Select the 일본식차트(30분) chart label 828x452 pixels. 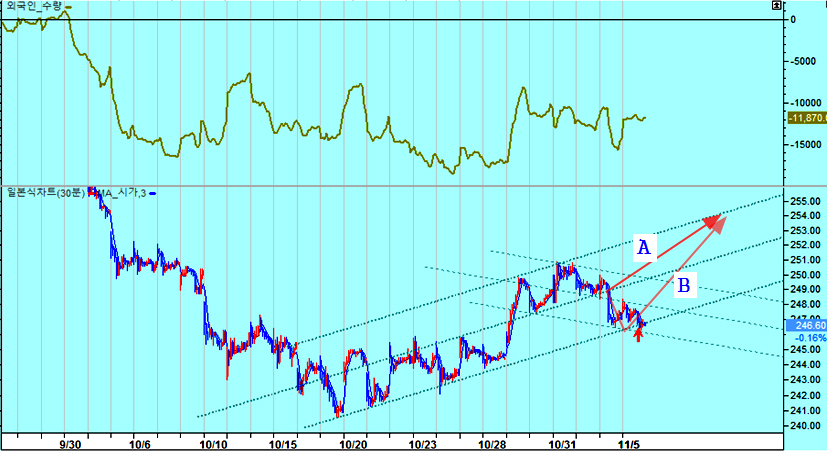(x=44, y=193)
